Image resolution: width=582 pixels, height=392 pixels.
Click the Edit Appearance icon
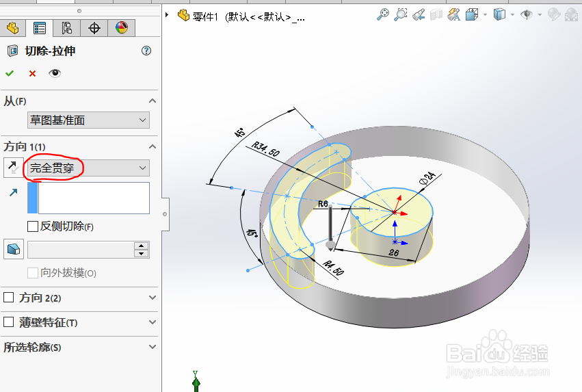tap(554, 14)
